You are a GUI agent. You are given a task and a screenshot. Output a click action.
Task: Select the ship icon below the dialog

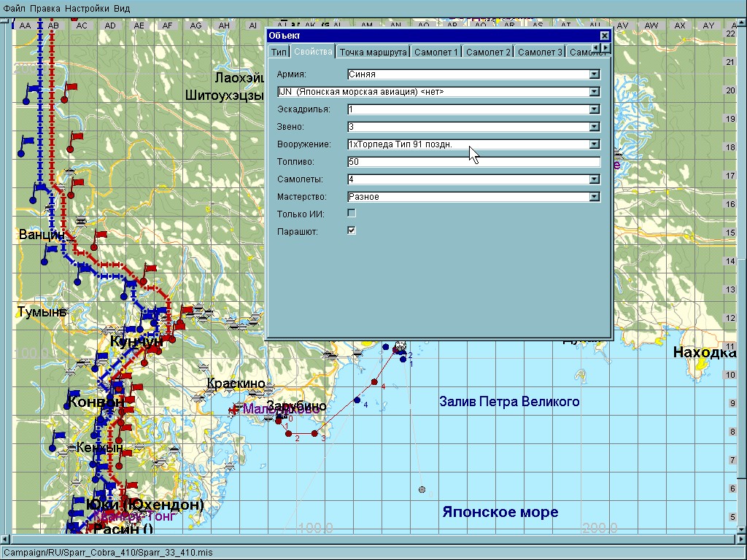pyautogui.click(x=399, y=345)
